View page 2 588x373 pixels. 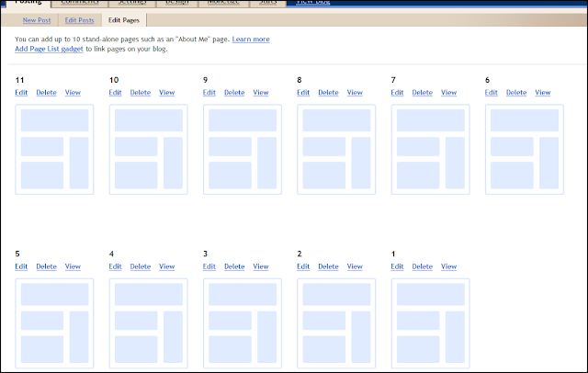pyautogui.click(x=355, y=266)
